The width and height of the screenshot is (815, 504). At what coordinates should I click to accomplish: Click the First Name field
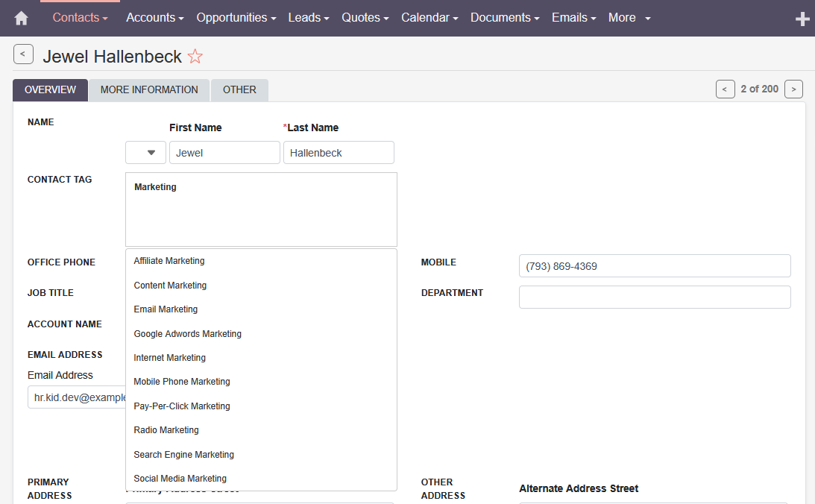(x=224, y=153)
